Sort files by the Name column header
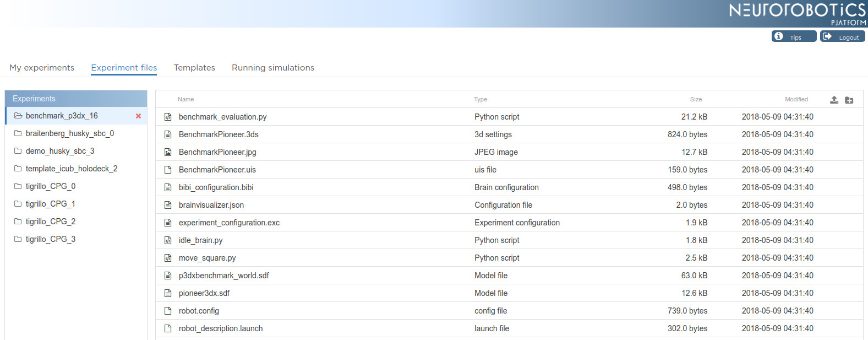 point(185,99)
